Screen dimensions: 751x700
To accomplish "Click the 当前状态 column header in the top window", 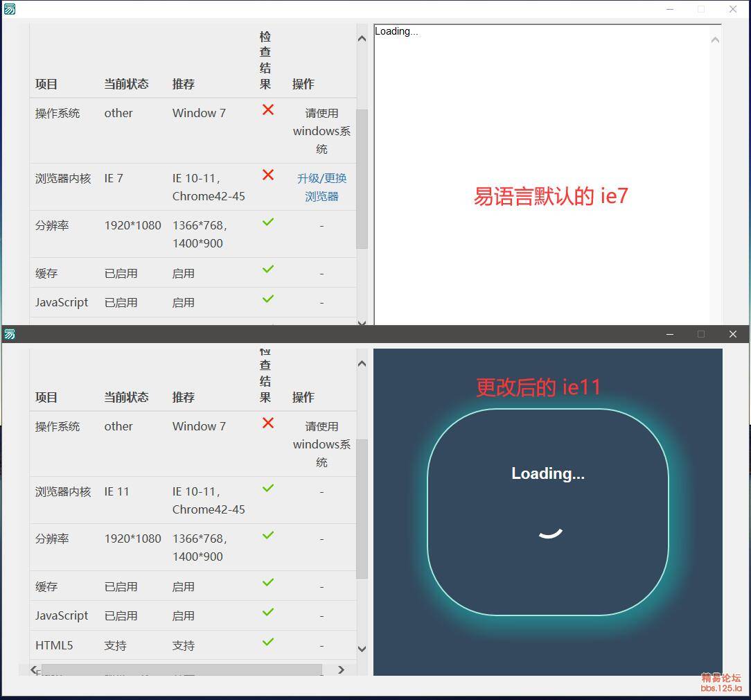I will click(x=127, y=85).
